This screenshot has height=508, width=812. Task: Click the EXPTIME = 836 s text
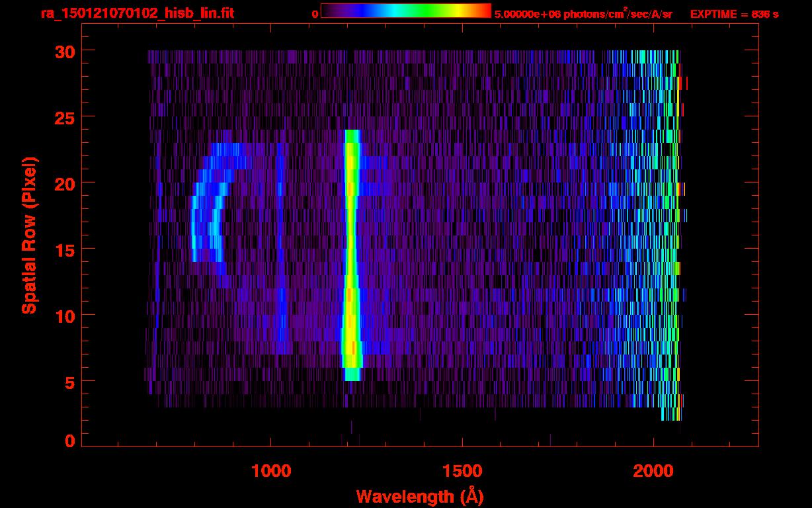coord(734,14)
